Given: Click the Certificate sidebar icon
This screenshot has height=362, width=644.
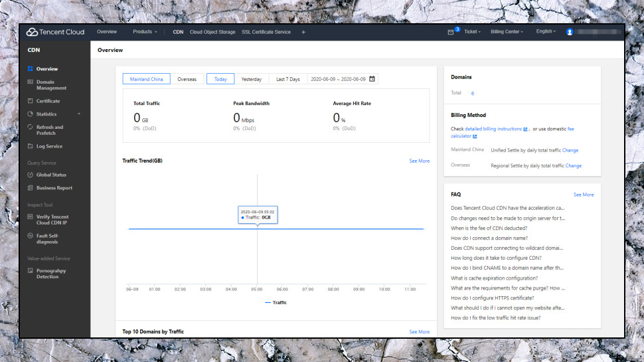Looking at the screenshot, I should pyautogui.click(x=30, y=101).
